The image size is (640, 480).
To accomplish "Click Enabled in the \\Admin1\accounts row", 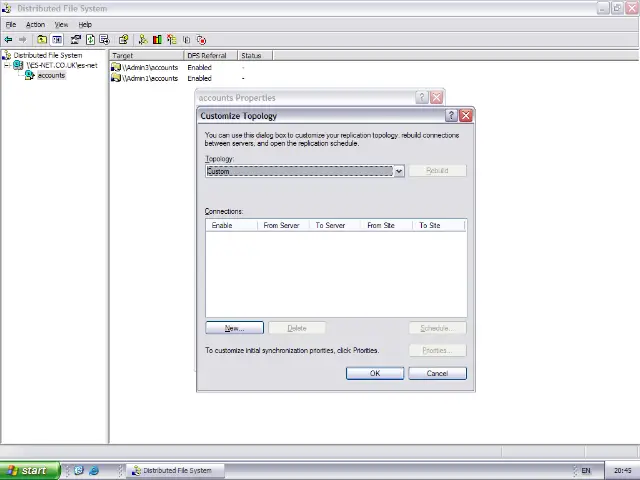I will click(200, 78).
